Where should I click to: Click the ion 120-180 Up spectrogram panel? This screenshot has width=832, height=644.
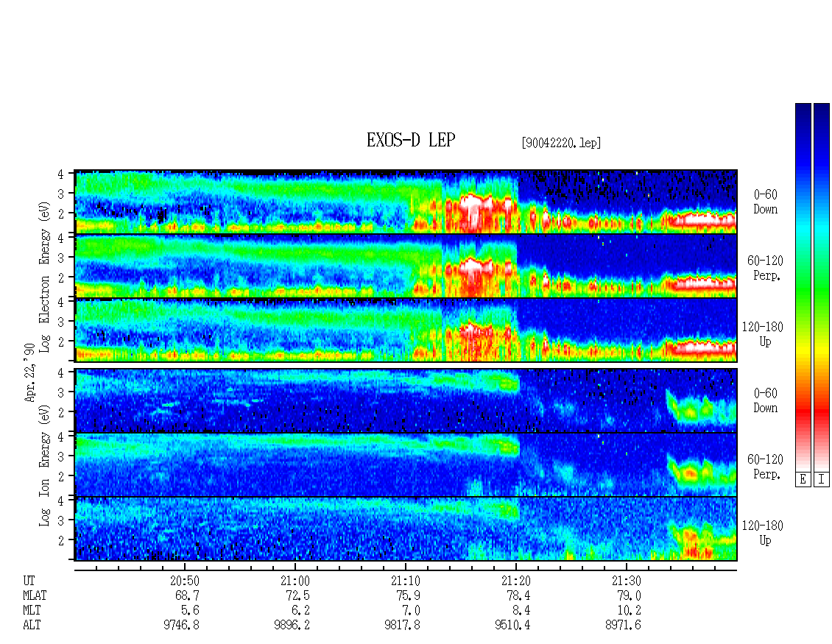[x=406, y=529]
